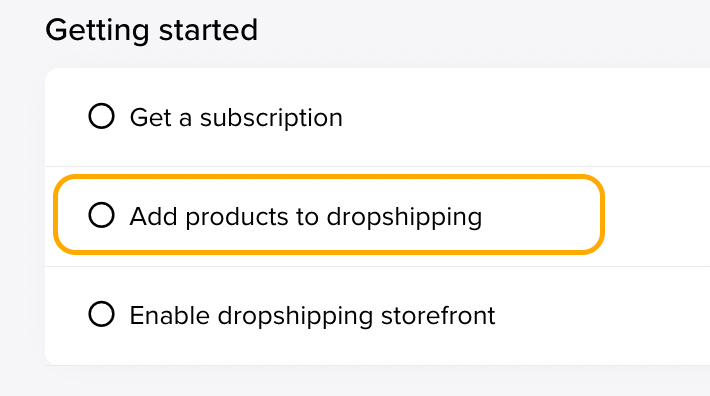Viewport: 710px width, 396px height.
Task: Click the Getting started heading
Action: click(152, 30)
